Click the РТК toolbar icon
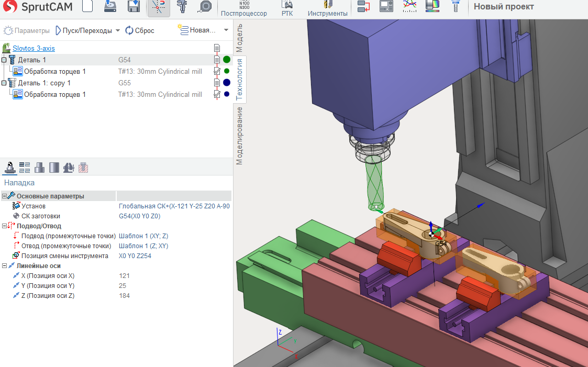Image resolution: width=588 pixels, height=367 pixels. [x=287, y=9]
